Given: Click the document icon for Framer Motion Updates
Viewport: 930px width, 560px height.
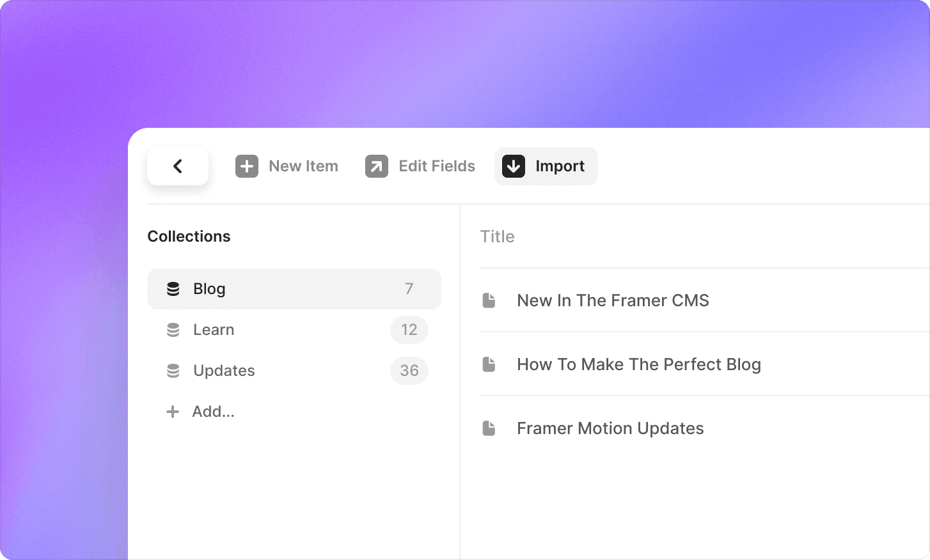Looking at the screenshot, I should point(489,428).
